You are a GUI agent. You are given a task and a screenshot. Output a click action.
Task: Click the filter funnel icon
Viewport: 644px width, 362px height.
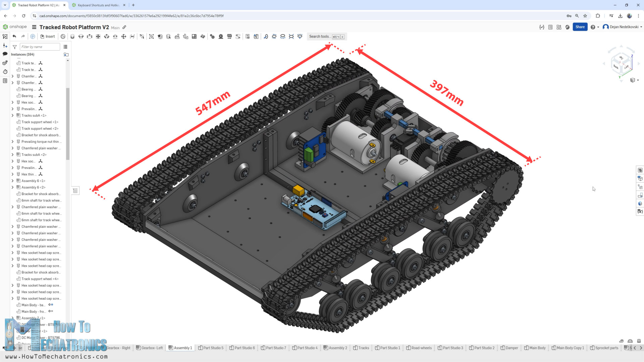pos(15,47)
